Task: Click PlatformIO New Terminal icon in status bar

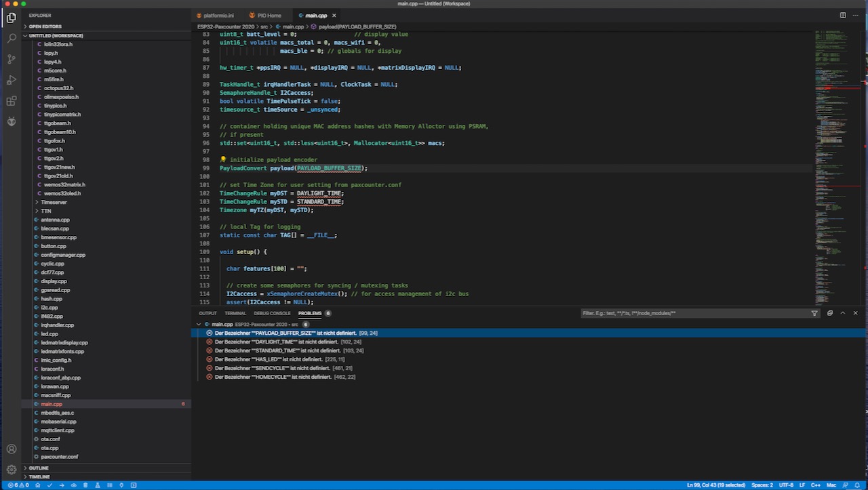Action: 134,485
